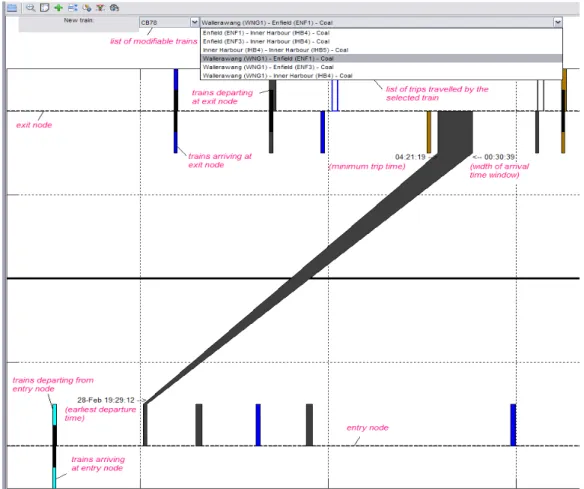Click the New train label

click(79, 20)
